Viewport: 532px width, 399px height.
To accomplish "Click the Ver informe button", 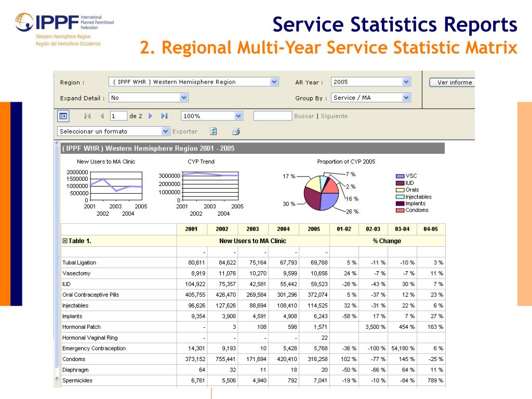I will tap(453, 83).
